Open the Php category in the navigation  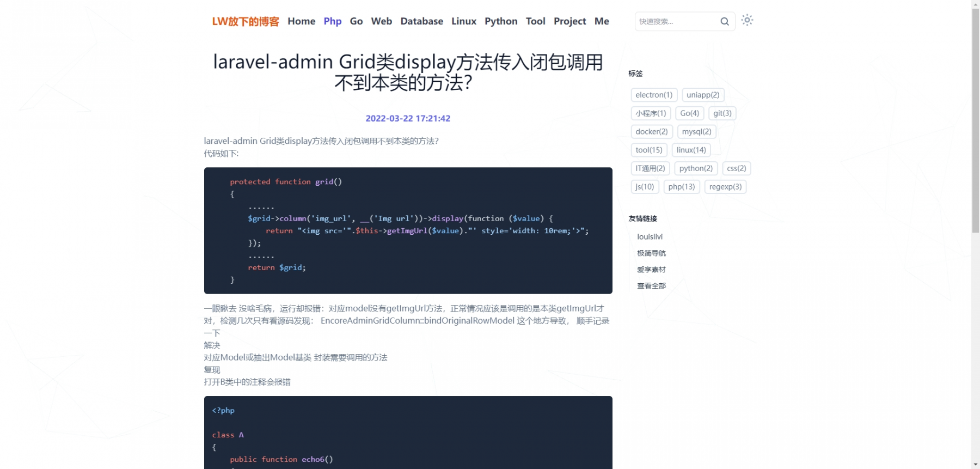(x=333, y=21)
